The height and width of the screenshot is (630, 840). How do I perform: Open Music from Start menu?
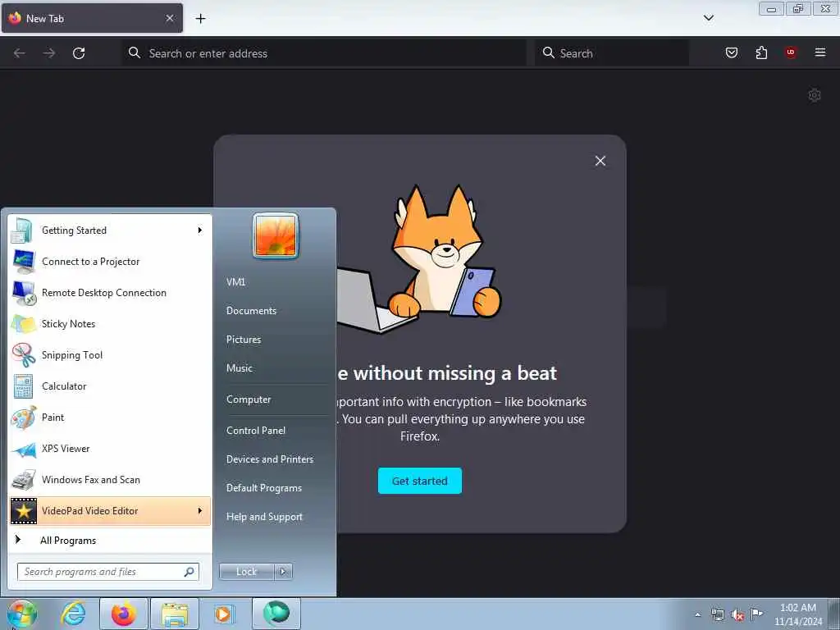click(240, 368)
